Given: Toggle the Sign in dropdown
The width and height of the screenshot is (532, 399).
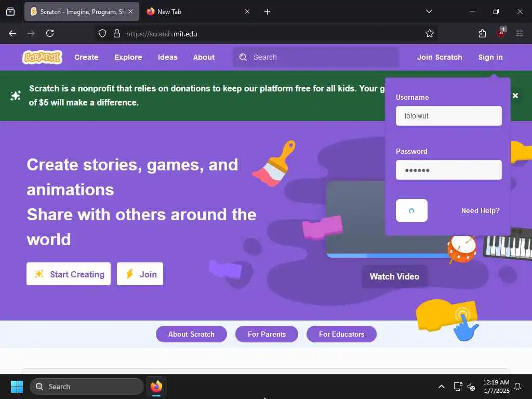Looking at the screenshot, I should click(x=490, y=57).
